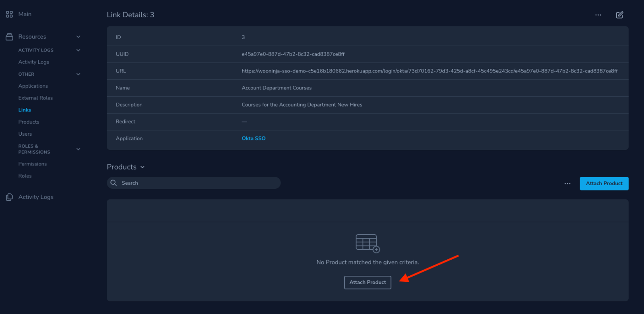
Task: Click the Activity Logs copy icon at bottom
Action: (x=9, y=197)
